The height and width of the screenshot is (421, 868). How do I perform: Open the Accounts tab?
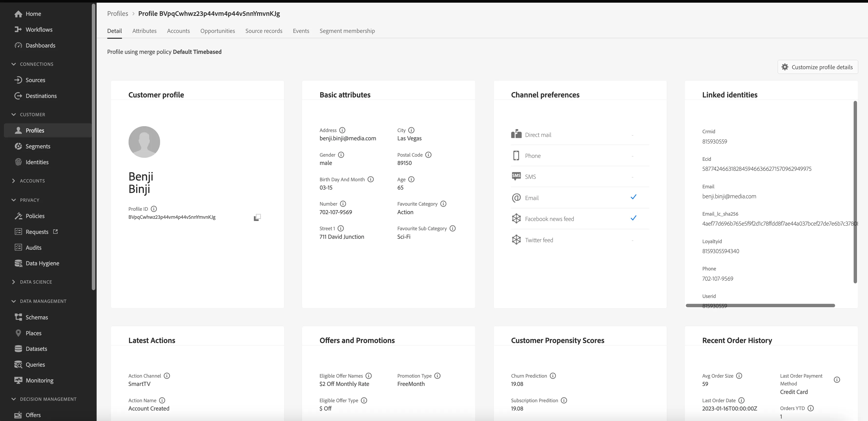178,31
